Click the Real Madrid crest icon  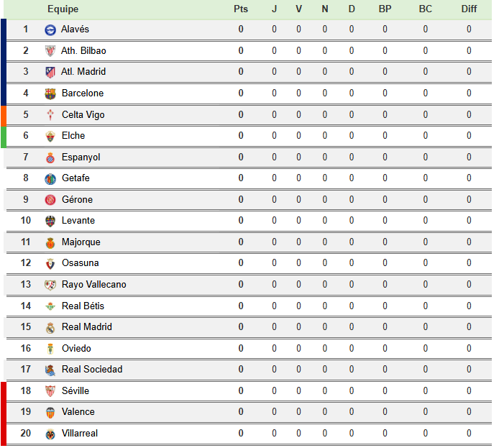coord(50,327)
